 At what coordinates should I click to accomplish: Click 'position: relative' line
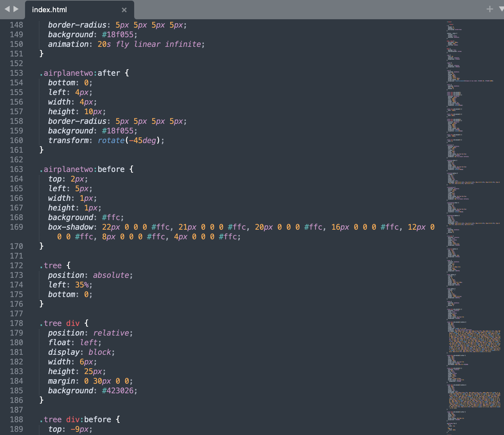(x=90, y=333)
